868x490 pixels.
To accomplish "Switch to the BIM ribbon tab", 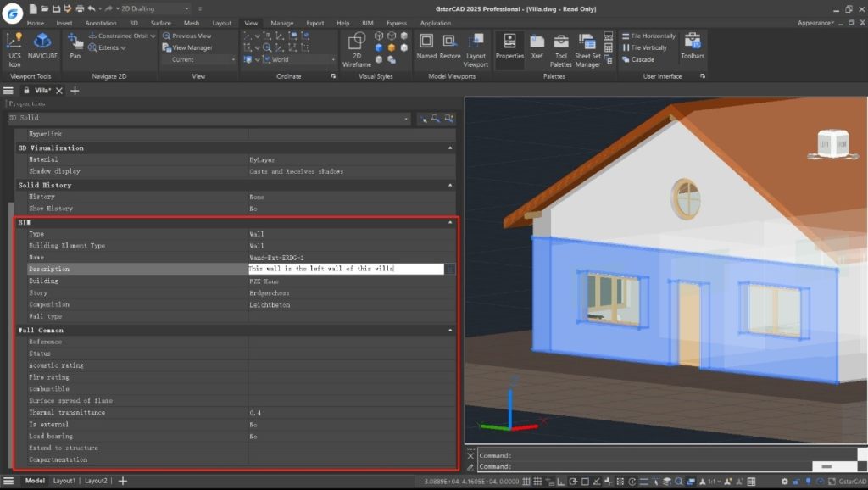I will tap(366, 24).
